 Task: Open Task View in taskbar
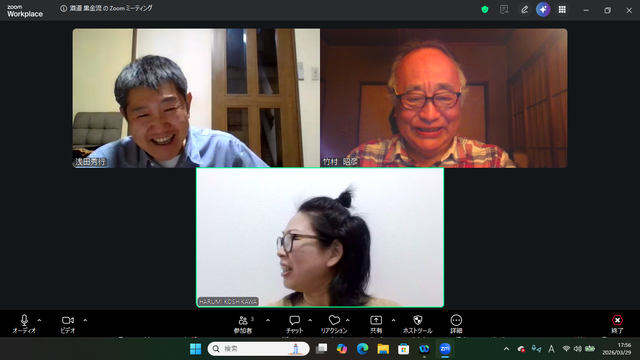coord(322,349)
